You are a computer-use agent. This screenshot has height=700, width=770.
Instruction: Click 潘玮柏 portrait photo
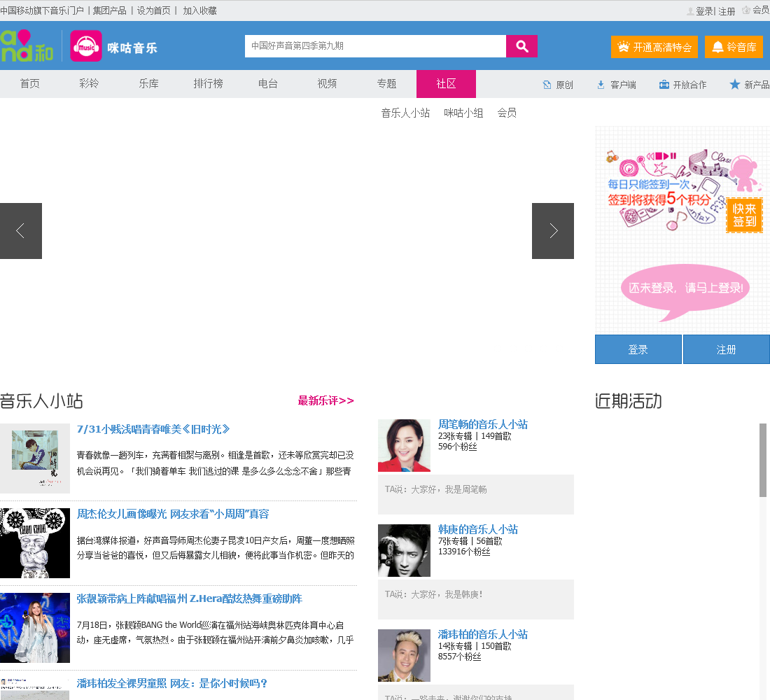[404, 655]
